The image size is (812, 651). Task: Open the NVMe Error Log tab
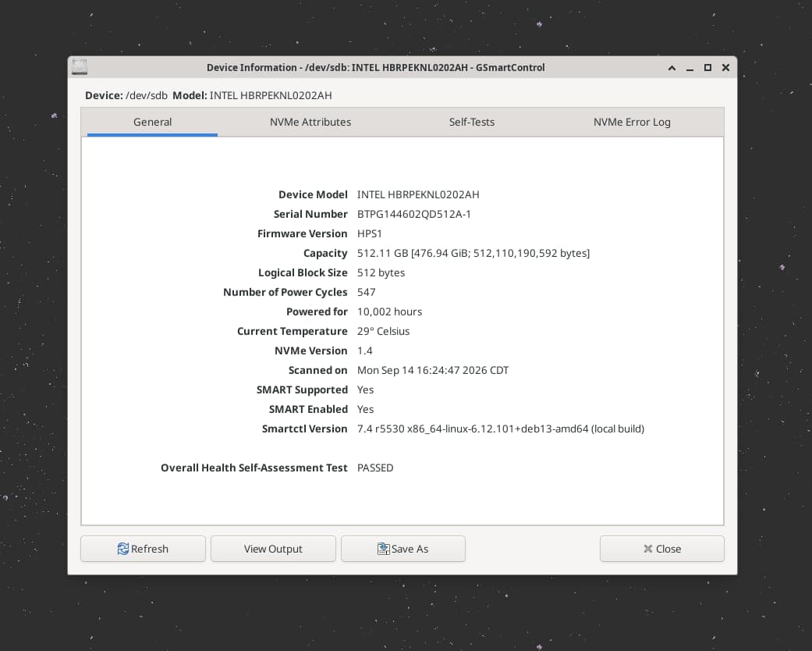point(632,123)
